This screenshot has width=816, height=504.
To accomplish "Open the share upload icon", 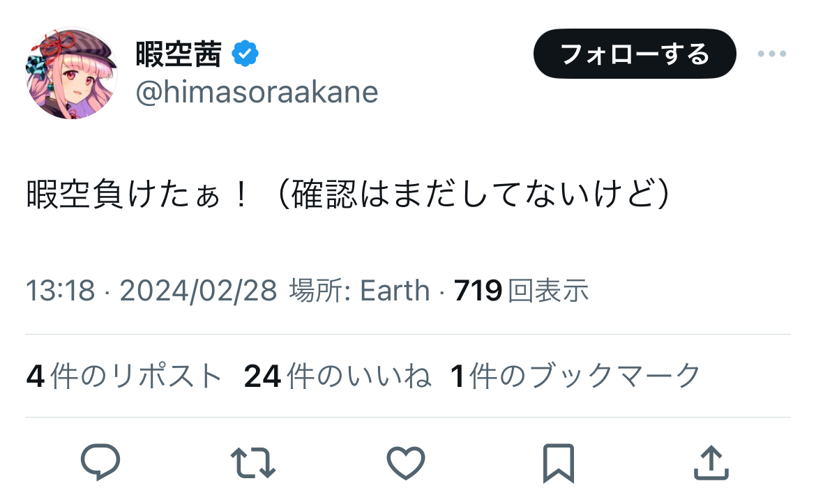I will [x=711, y=462].
